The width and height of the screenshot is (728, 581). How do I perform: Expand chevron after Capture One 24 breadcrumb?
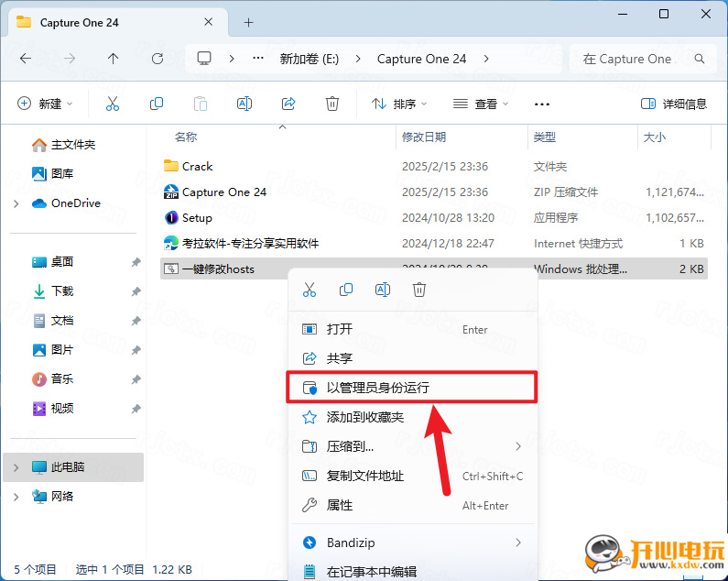click(x=486, y=59)
